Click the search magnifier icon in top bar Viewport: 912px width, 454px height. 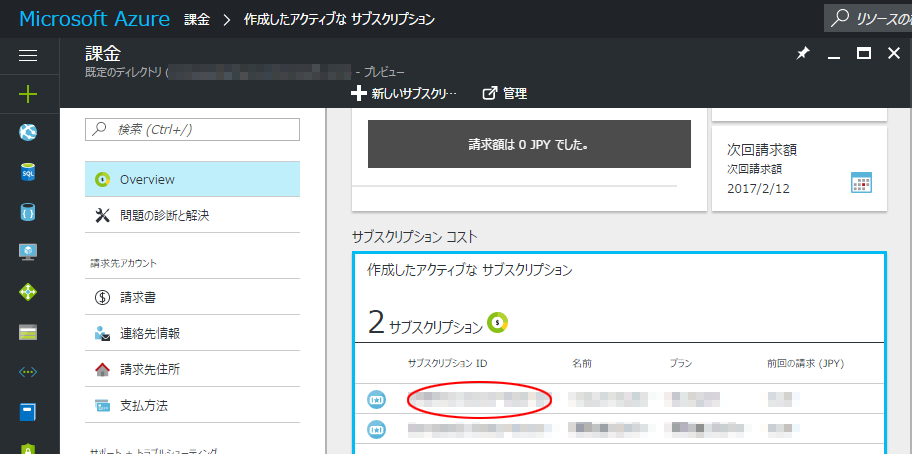coord(839,19)
